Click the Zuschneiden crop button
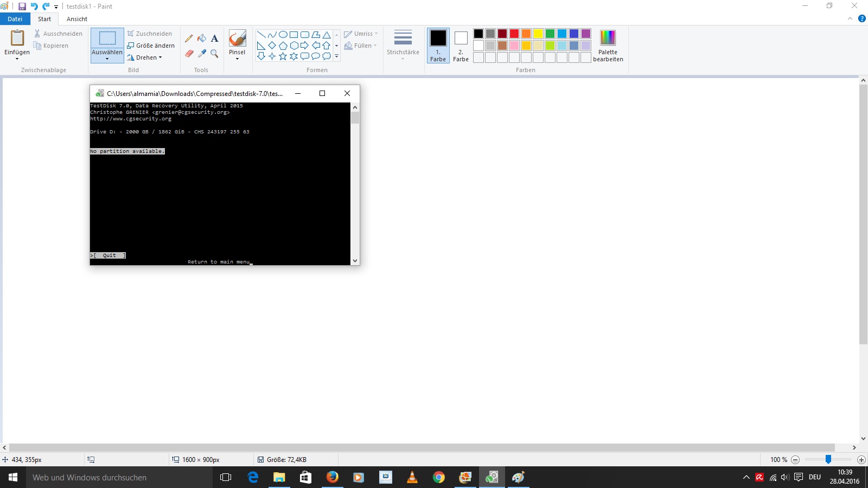 tap(150, 34)
